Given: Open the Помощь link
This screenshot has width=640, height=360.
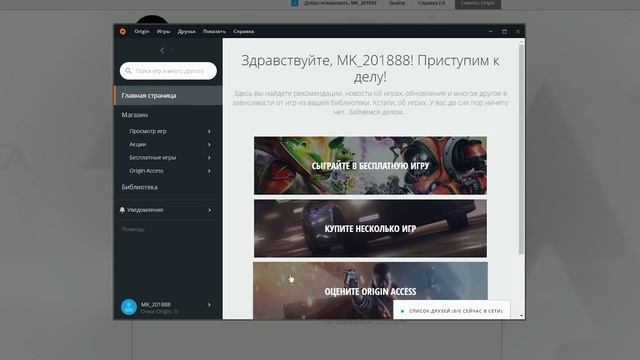Looking at the screenshot, I should pos(133,229).
